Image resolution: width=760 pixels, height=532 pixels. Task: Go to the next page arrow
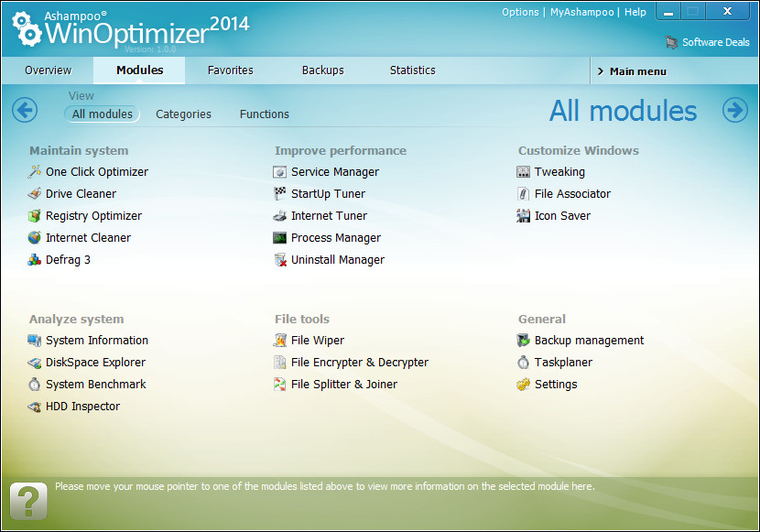tap(735, 111)
